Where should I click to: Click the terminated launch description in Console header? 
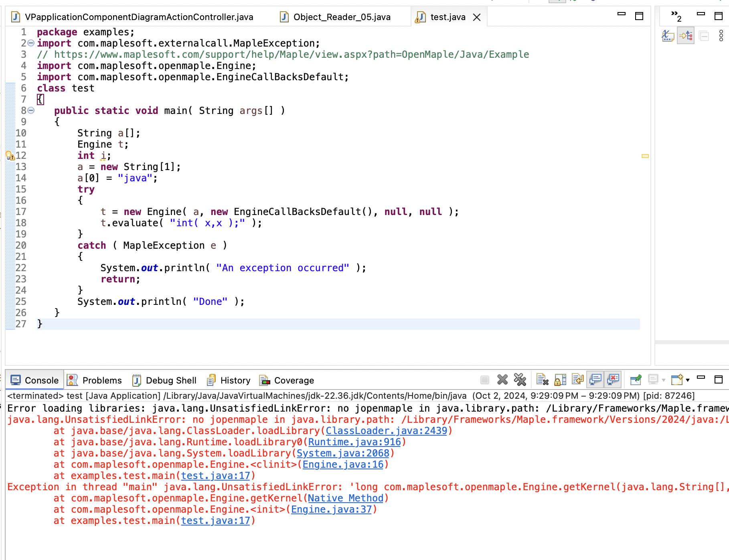coord(351,396)
